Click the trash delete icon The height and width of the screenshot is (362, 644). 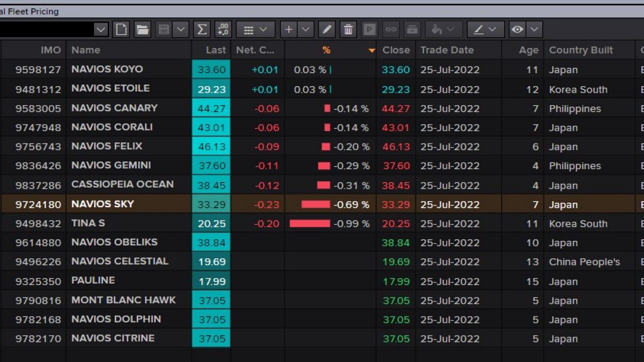click(x=348, y=30)
